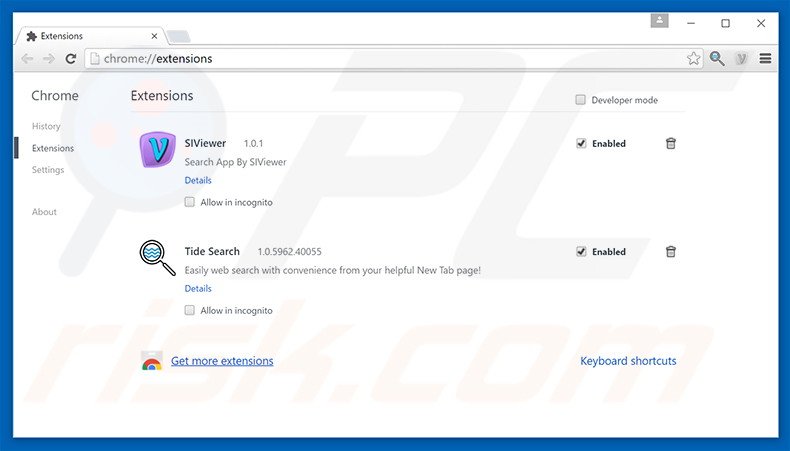Screen dimensions: 790x451
Task: Allow SIViewer in incognito
Action: pos(189,202)
